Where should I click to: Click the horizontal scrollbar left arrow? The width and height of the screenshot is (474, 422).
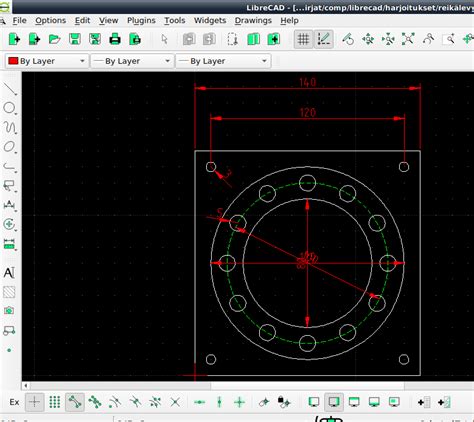click(26, 386)
